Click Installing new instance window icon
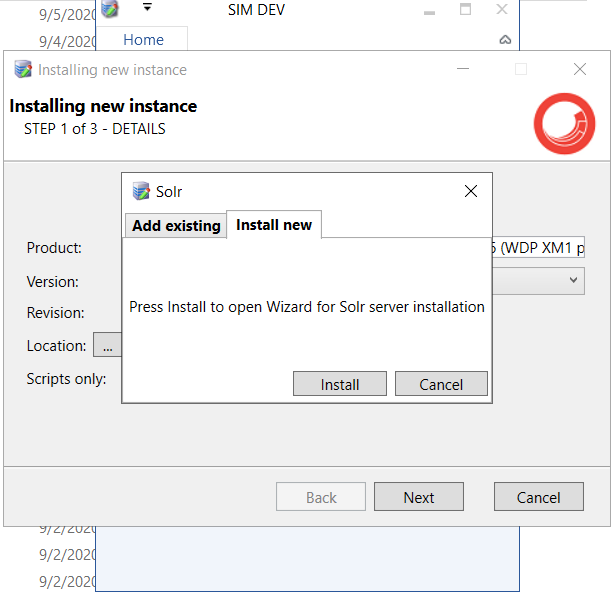The height and width of the screenshot is (594, 615). 23,69
